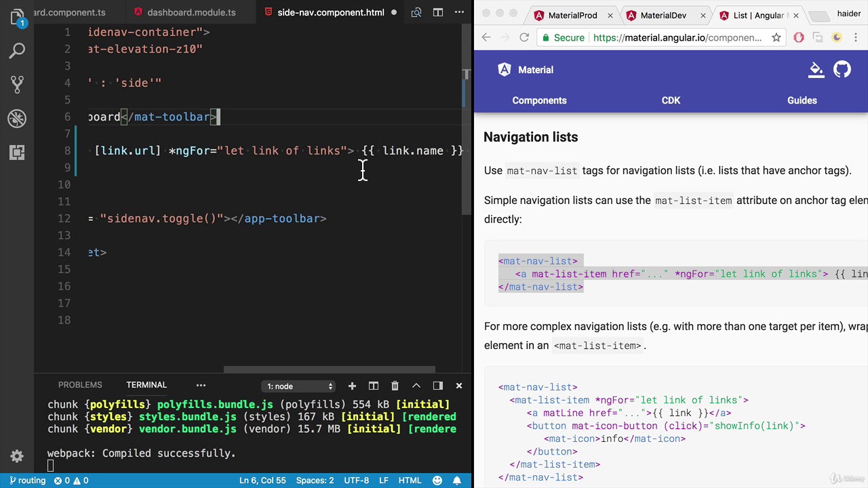Maximize the terminal panel with up chevron
Screen dimensions: 868x488
(416, 386)
